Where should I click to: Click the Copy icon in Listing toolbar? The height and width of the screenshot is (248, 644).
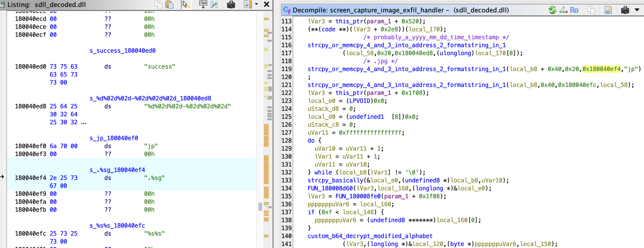coord(158,4)
